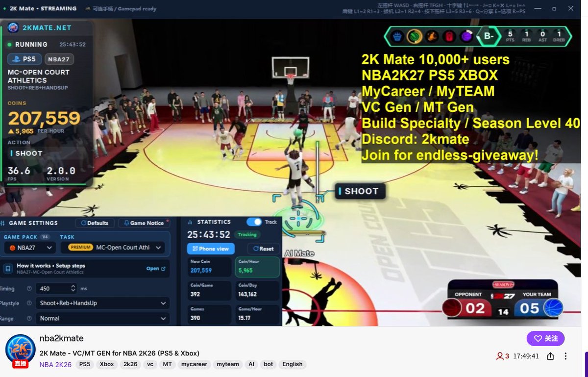Click the Games 390 stat card

(x=209, y=315)
